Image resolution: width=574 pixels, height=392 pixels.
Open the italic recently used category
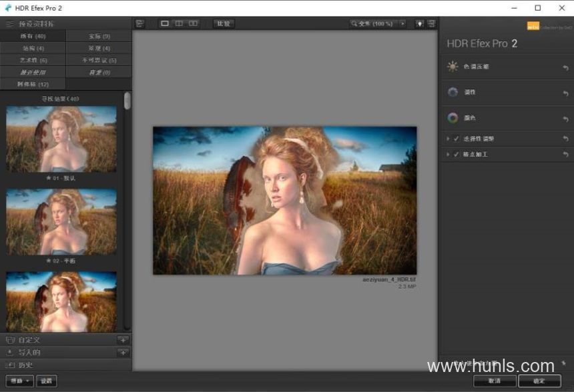coord(33,72)
